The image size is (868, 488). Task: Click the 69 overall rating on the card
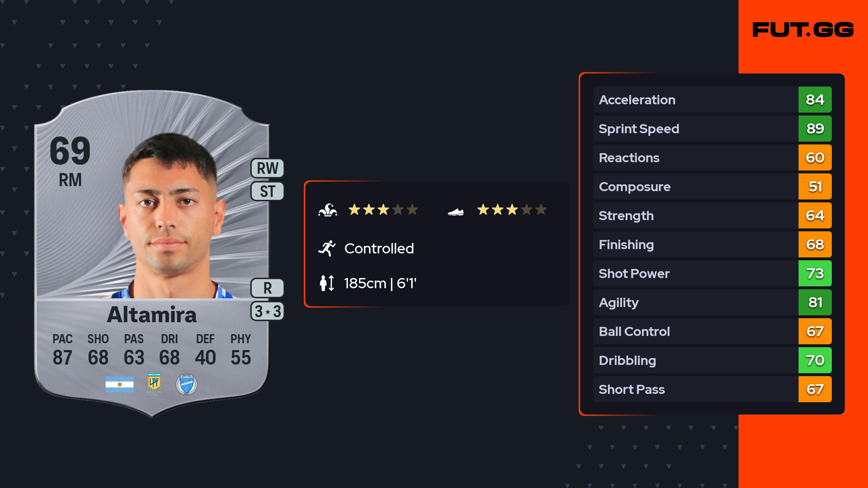(x=70, y=151)
